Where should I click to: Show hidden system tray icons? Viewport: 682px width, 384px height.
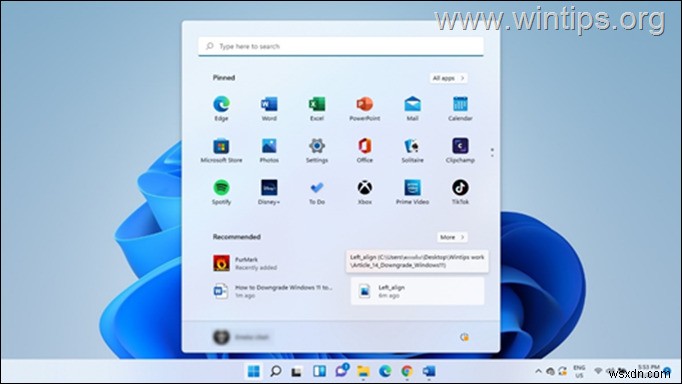pos(538,371)
